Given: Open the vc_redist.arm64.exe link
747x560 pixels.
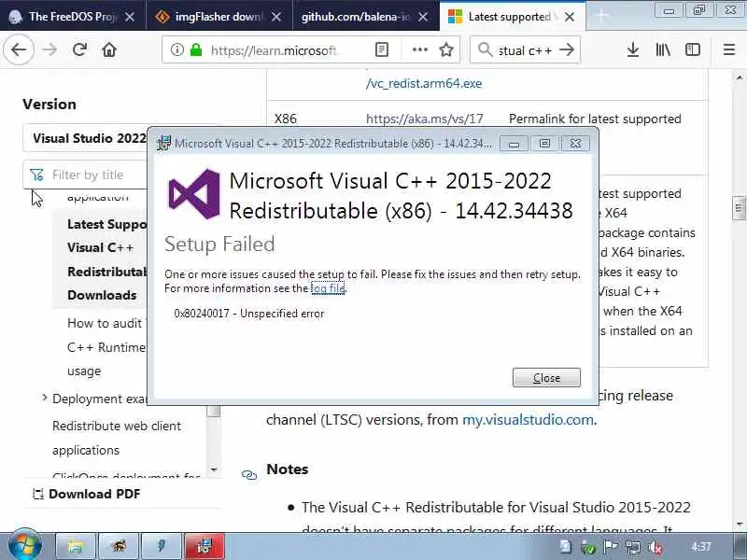Looking at the screenshot, I should (424, 83).
